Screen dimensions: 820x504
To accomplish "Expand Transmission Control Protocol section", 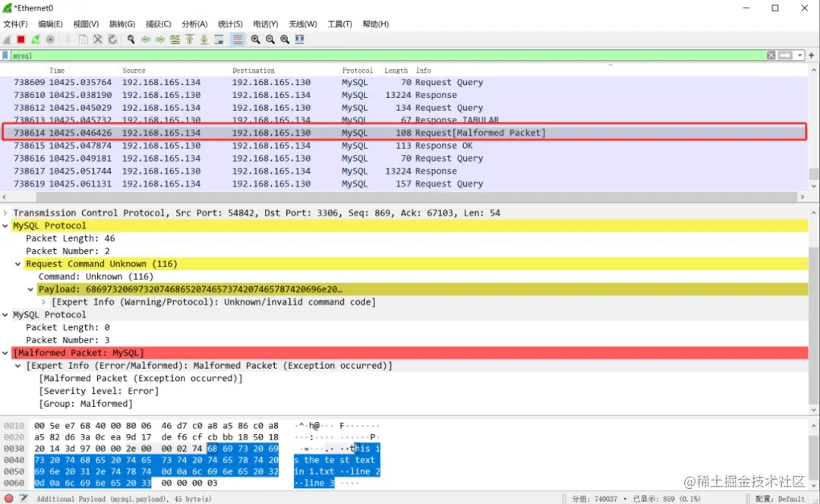I will pyautogui.click(x=5, y=213).
